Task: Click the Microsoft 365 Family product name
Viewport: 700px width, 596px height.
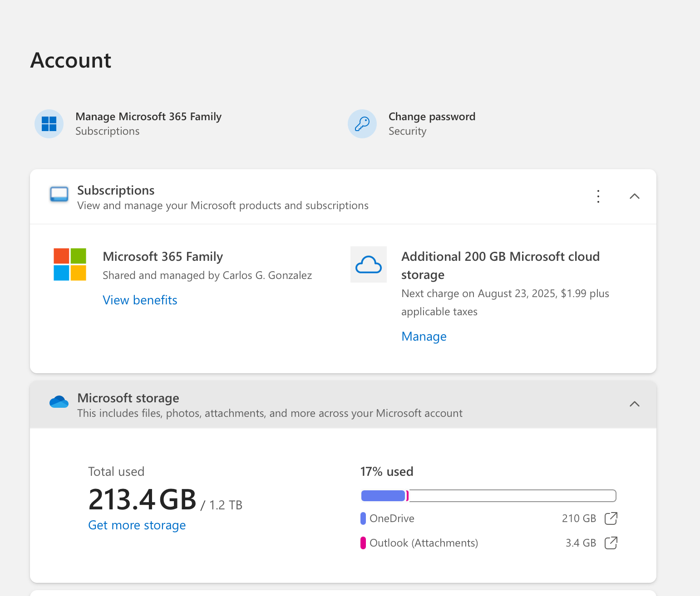Action: 163,257
